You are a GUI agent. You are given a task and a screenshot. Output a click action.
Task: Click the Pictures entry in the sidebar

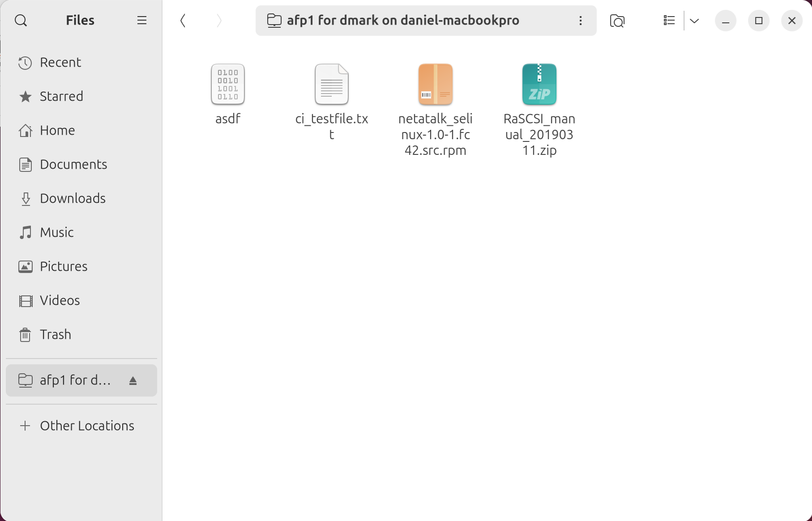[x=64, y=266]
